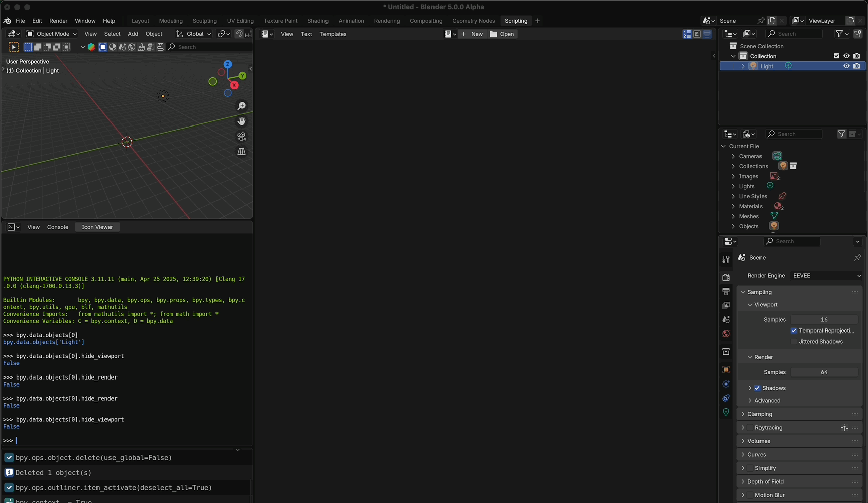
Task: Enable Jittered Shadows checkbox
Action: (x=794, y=342)
